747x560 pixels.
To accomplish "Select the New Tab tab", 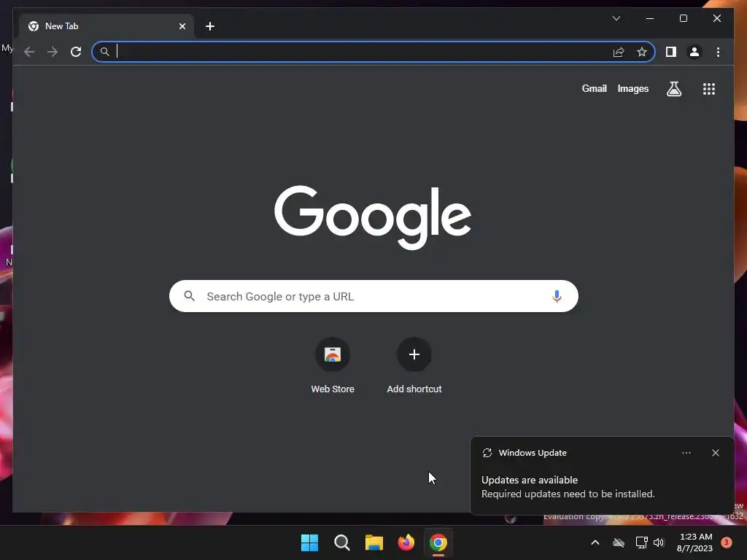I will click(x=106, y=26).
